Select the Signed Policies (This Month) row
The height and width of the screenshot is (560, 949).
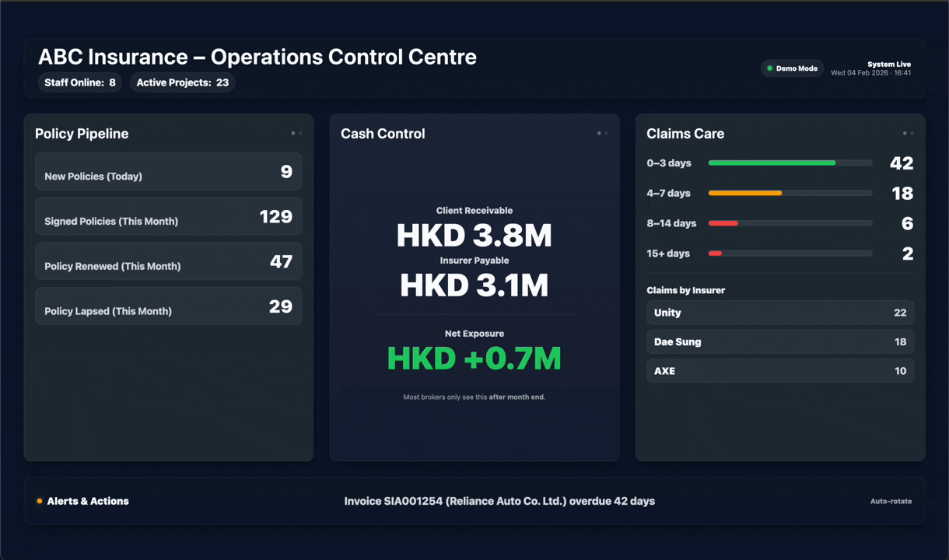(x=168, y=217)
